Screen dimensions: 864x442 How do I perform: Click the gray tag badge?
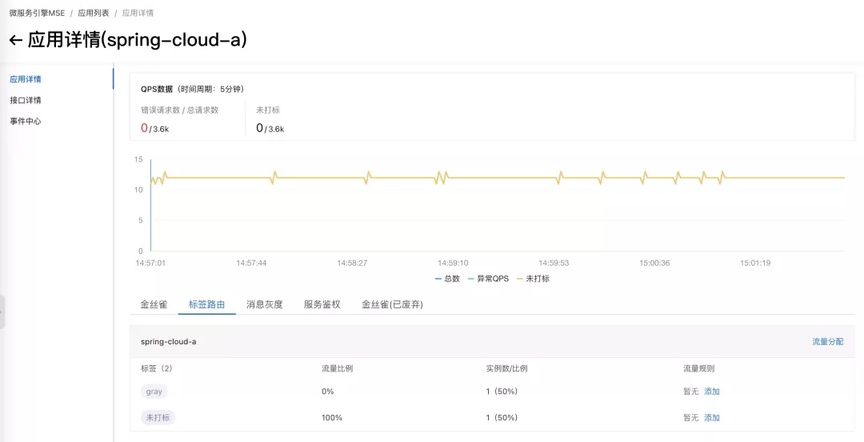pos(154,391)
